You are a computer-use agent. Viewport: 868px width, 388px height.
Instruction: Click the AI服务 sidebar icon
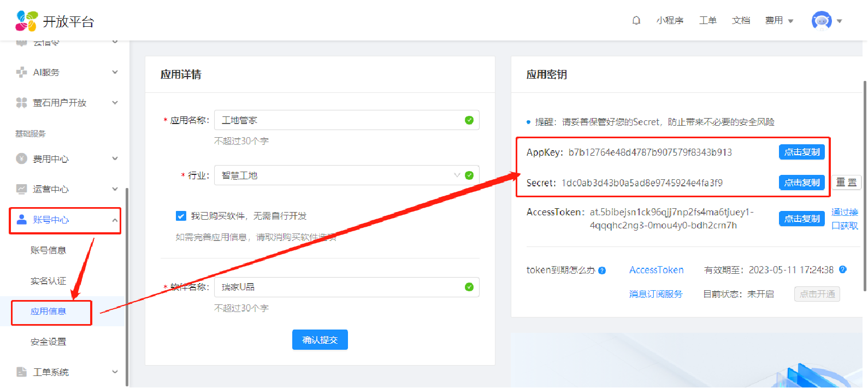(21, 72)
